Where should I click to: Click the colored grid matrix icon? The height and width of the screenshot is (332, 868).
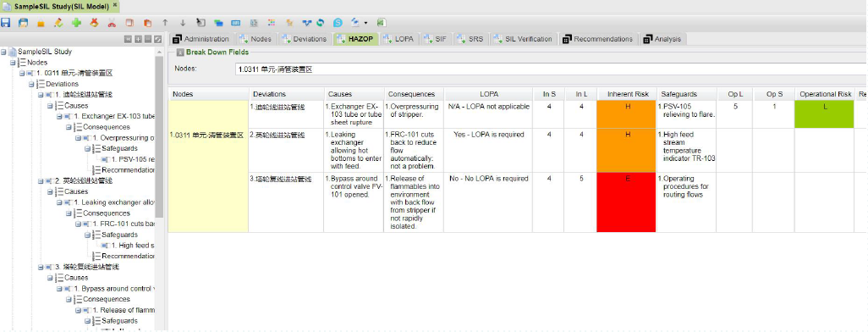(x=272, y=23)
